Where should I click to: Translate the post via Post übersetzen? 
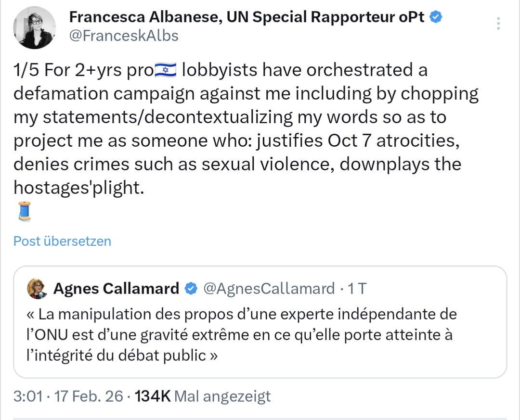62,241
